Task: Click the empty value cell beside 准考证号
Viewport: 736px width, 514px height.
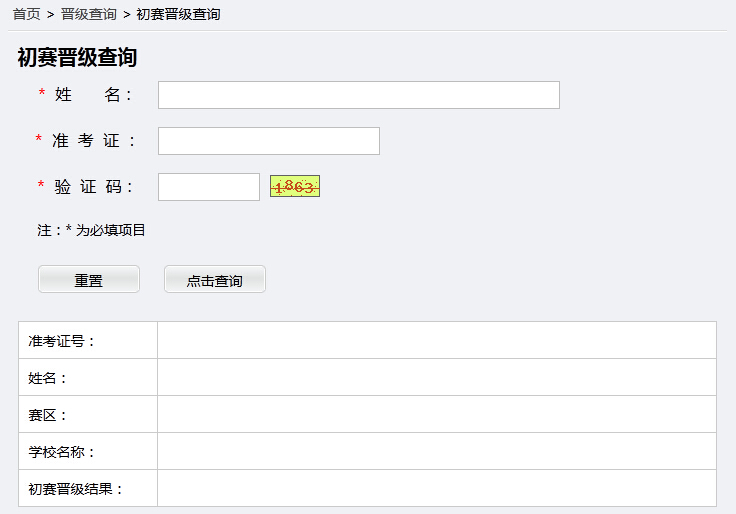Action: point(436,341)
